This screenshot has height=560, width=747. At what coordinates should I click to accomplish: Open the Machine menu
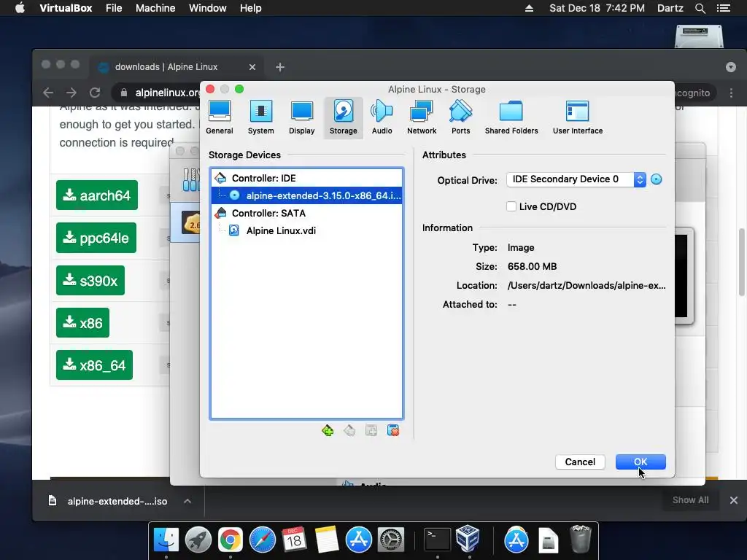[155, 8]
